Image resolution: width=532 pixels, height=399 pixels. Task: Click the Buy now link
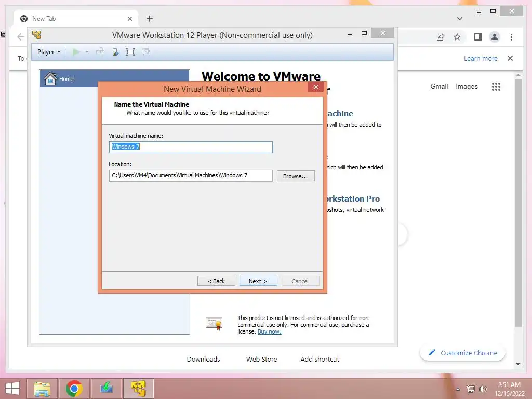270,331
